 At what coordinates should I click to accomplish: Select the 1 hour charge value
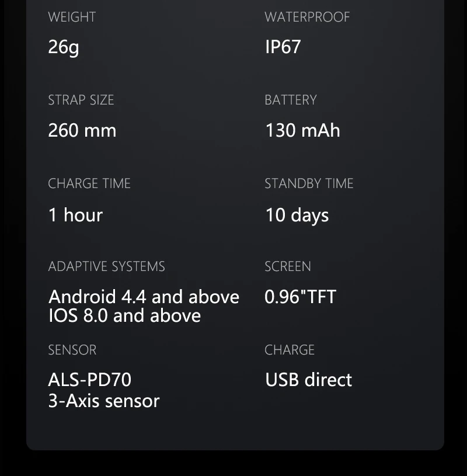(75, 214)
